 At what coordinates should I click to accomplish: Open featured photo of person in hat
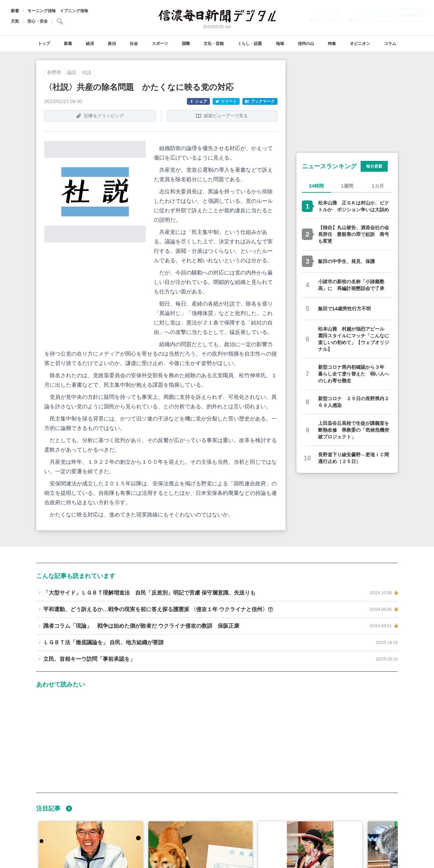(x=310, y=844)
